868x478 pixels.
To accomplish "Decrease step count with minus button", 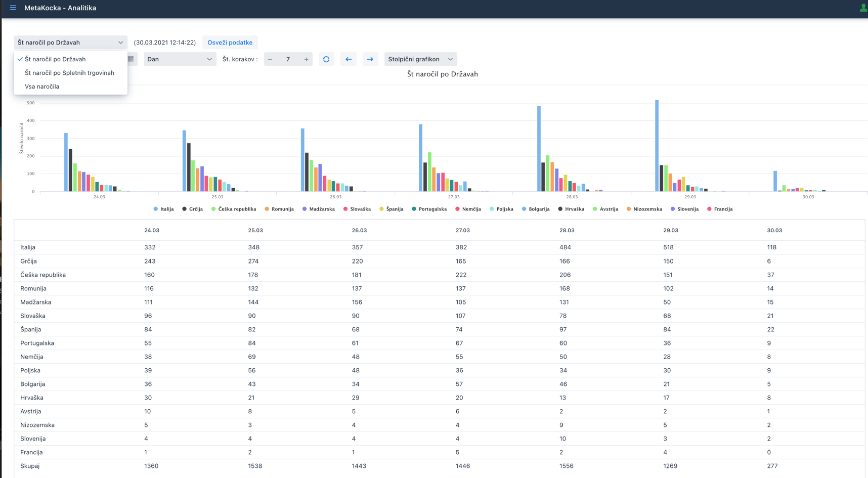I will pyautogui.click(x=270, y=59).
